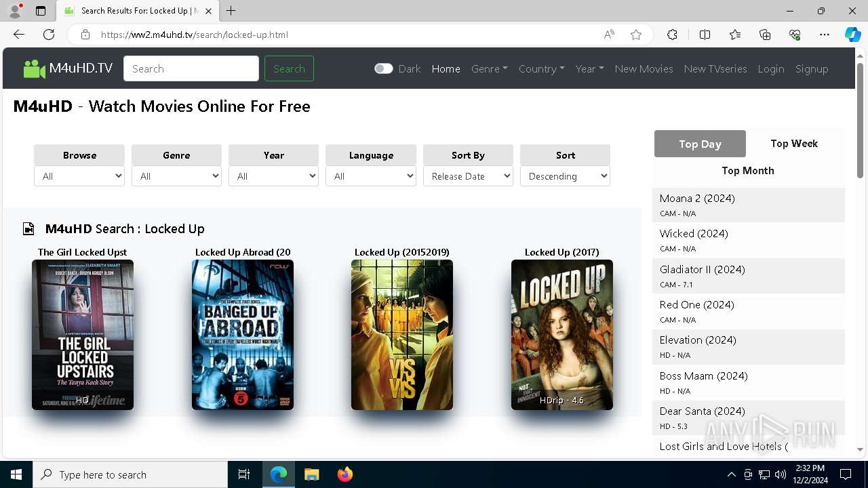The width and height of the screenshot is (868, 488).
Task: Go to the Home page
Action: (446, 68)
